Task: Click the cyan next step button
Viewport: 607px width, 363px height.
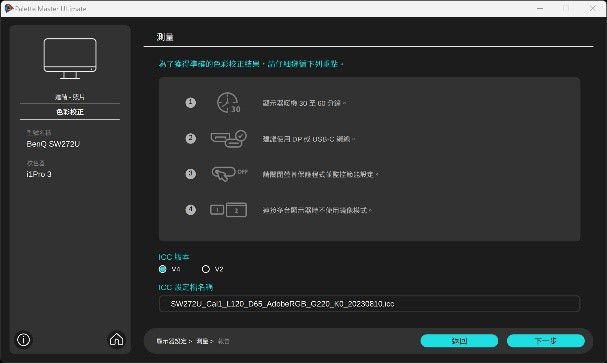Action: point(546,341)
